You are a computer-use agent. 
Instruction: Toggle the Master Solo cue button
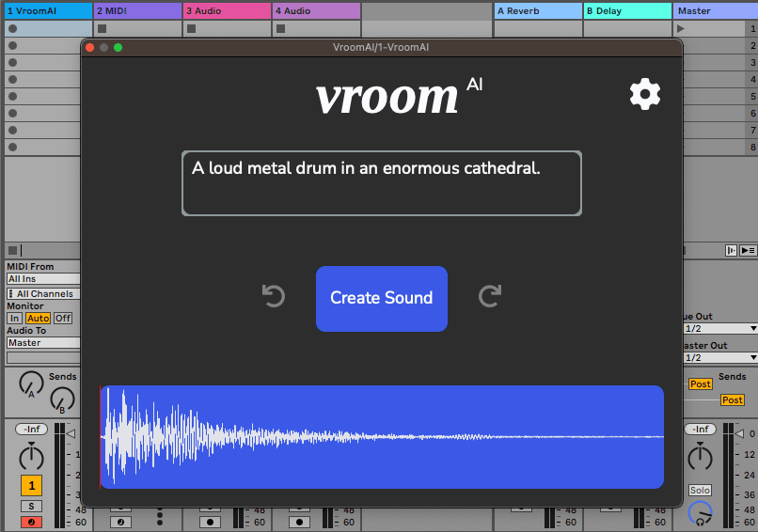(x=700, y=490)
